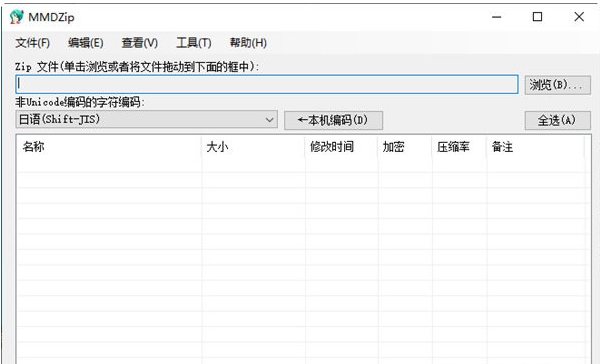This screenshot has width=600, height=364.
Task: Maximize the MMDZip window
Action: [x=537, y=17]
